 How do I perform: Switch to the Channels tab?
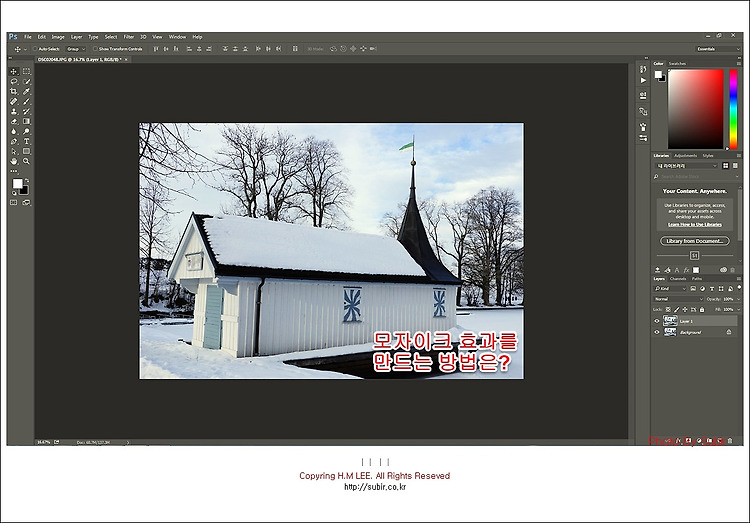coord(678,278)
